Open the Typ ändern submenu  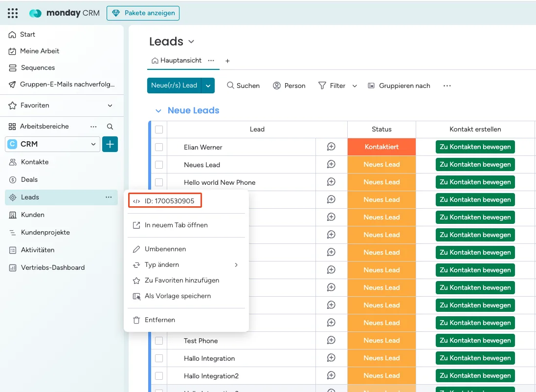click(187, 265)
